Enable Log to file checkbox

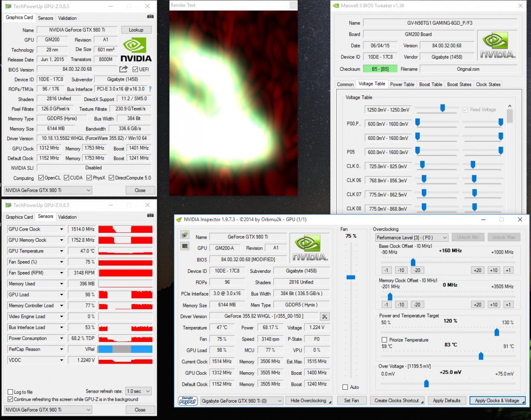click(x=10, y=392)
